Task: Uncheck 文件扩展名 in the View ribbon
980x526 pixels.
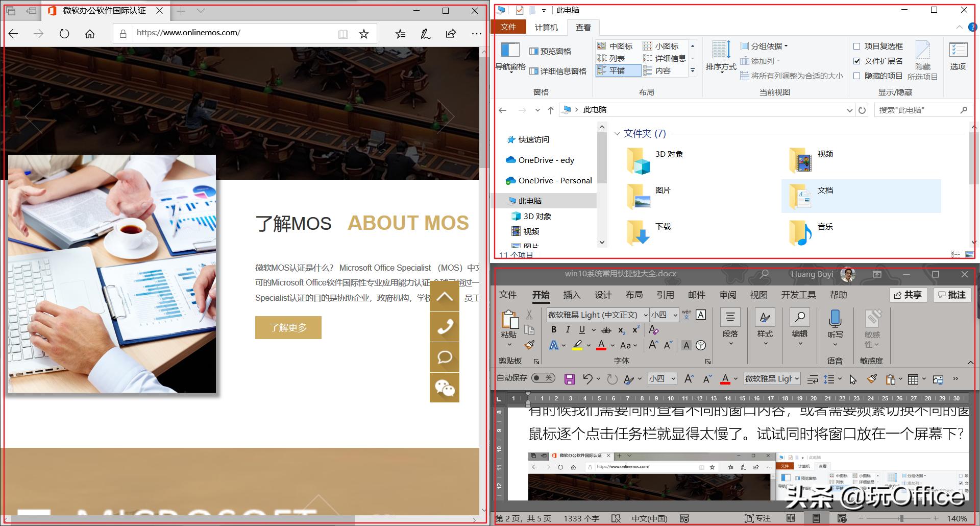Action: (856, 61)
